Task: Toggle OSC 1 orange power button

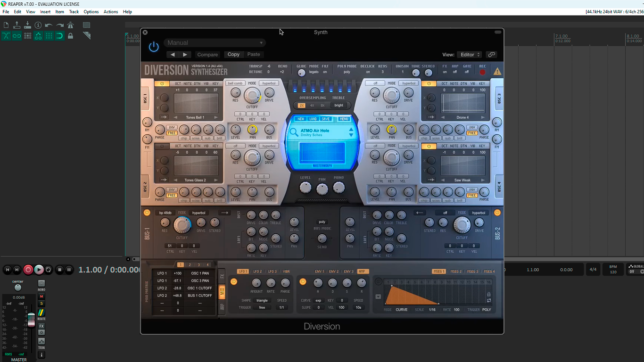Action: point(162,83)
